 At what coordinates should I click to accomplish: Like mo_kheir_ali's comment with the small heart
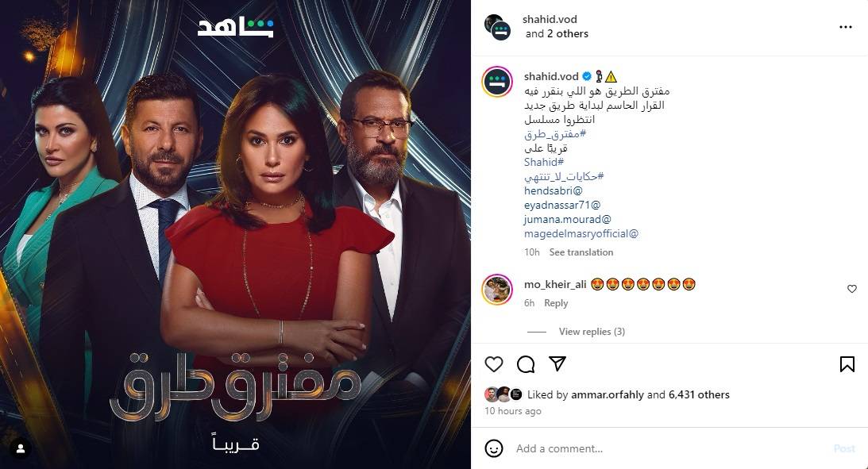852,289
